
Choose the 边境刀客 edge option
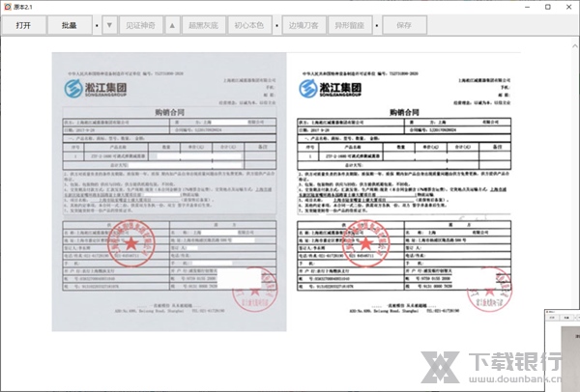point(304,25)
